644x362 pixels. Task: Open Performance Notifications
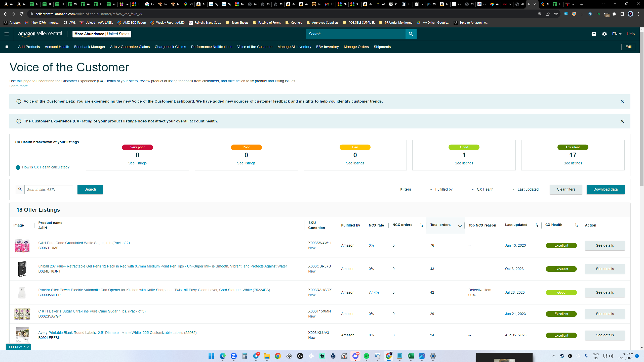tap(212, 47)
